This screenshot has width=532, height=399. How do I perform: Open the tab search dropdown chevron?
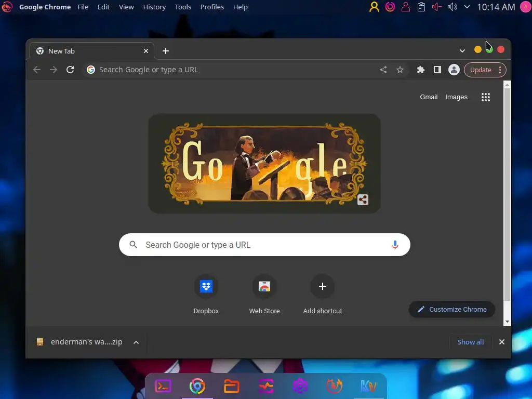click(x=462, y=51)
